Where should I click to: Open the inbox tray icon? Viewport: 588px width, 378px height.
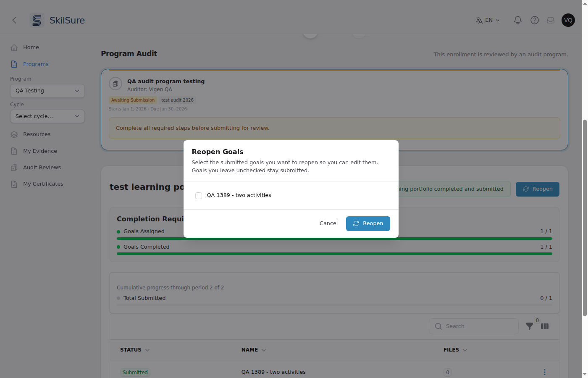[551, 20]
